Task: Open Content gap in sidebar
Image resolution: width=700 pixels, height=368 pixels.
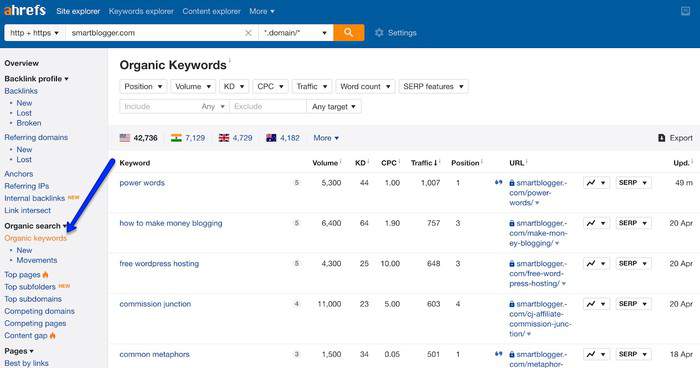Action: (26, 335)
